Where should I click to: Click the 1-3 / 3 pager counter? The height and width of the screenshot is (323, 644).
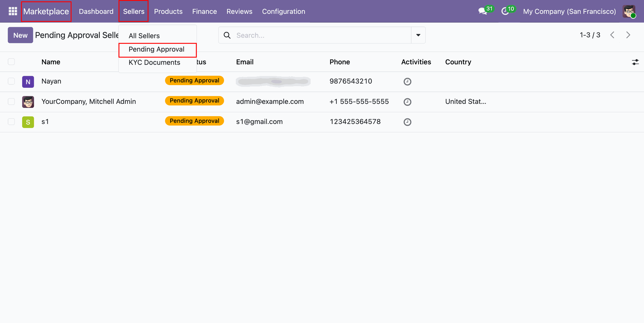coord(590,35)
